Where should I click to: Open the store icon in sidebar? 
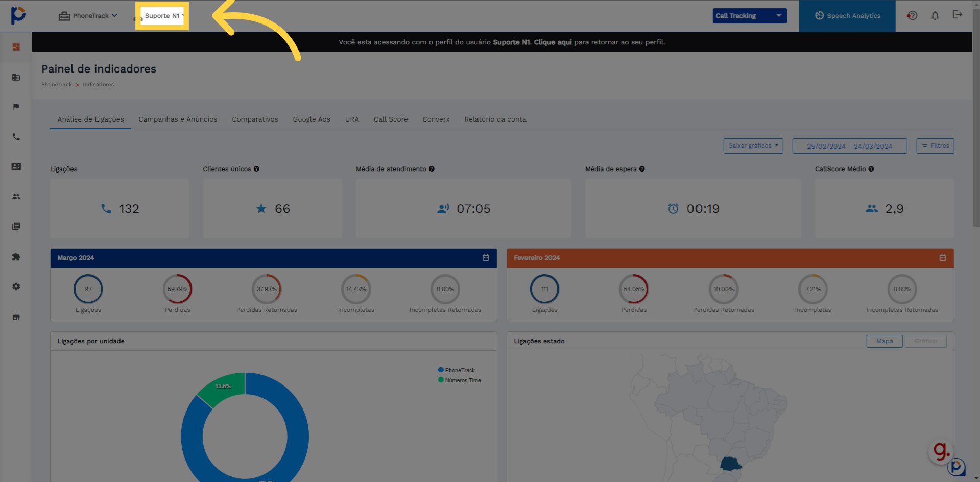coord(16,317)
